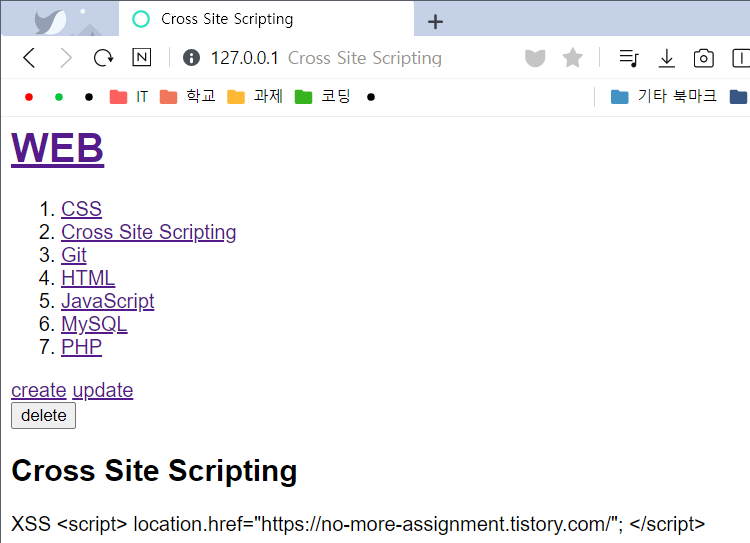Go back with the back arrow
This screenshot has width=750, height=543.
(x=29, y=58)
